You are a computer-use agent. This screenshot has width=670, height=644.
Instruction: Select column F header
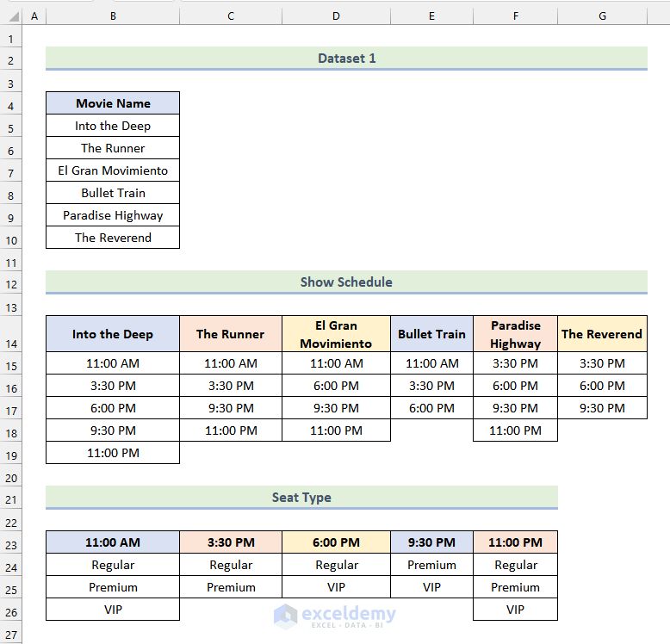pos(515,16)
